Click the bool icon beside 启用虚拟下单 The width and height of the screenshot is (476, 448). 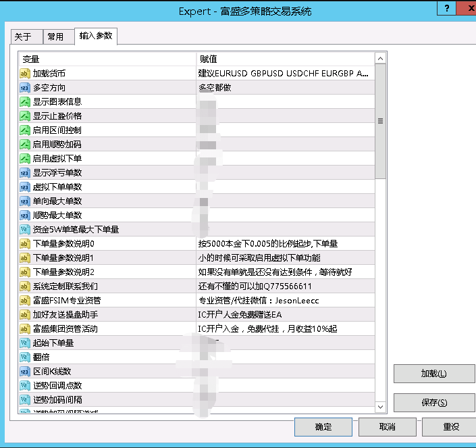click(x=25, y=159)
